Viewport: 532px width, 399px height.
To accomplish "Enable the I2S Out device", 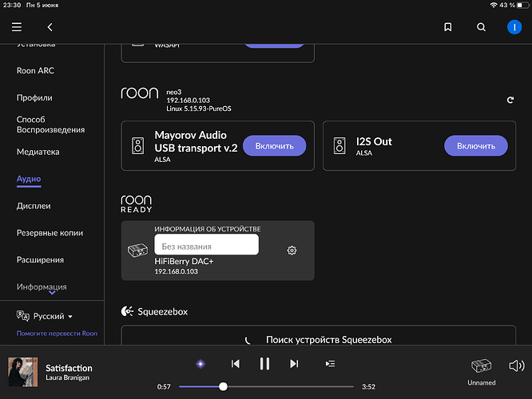I will coord(475,146).
